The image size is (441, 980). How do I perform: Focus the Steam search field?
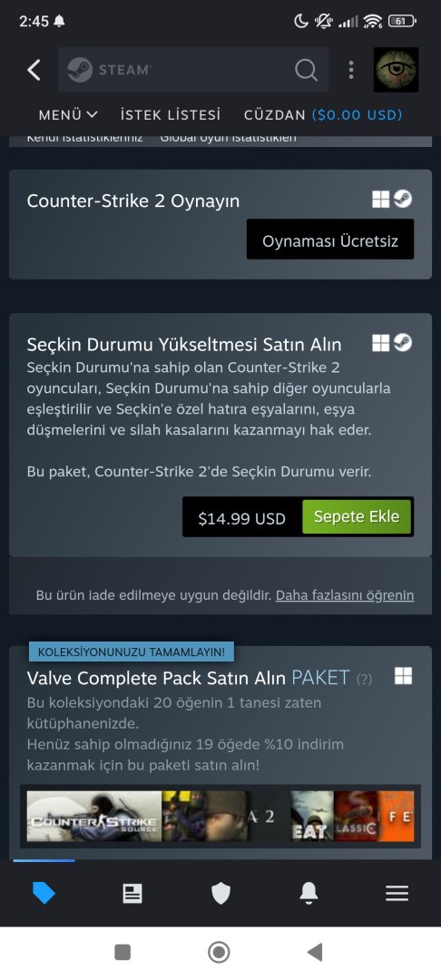coord(193,70)
